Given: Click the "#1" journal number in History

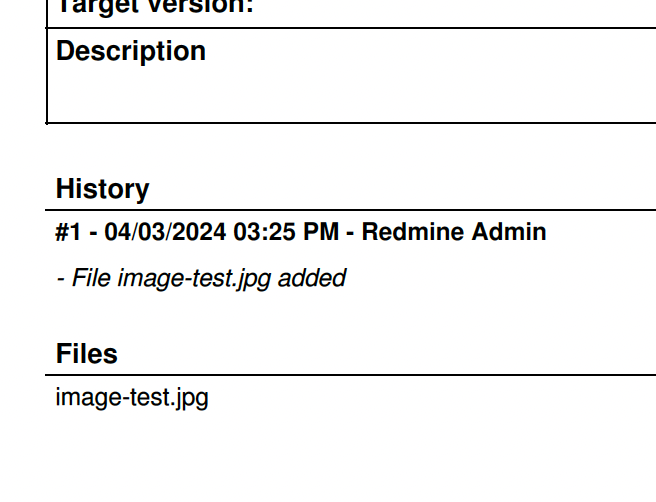Looking at the screenshot, I should tap(68, 232).
